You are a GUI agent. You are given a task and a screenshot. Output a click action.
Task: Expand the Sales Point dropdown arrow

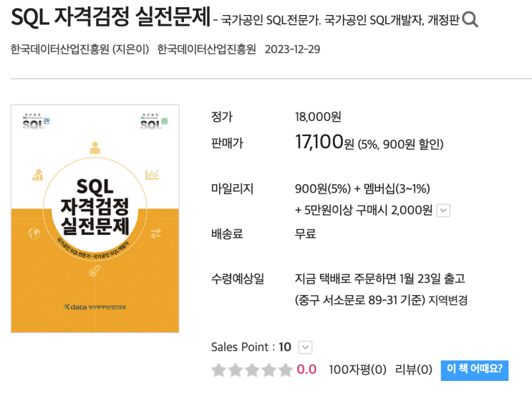pos(305,347)
